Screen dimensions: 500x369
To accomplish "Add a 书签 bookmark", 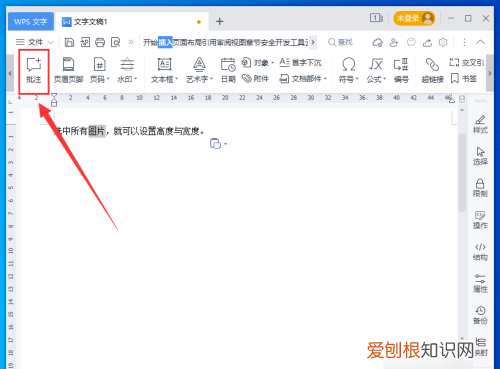I will pos(464,79).
